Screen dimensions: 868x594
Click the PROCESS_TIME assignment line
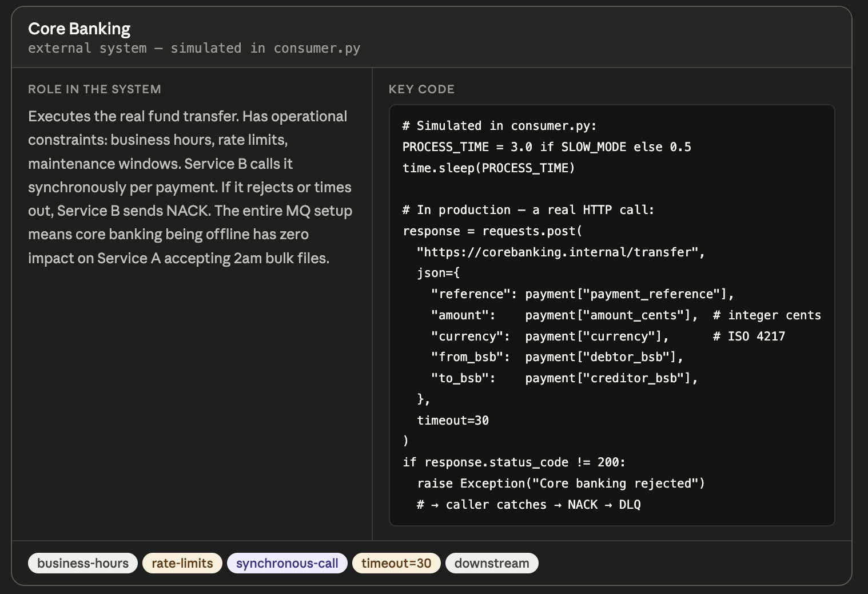[x=547, y=147]
